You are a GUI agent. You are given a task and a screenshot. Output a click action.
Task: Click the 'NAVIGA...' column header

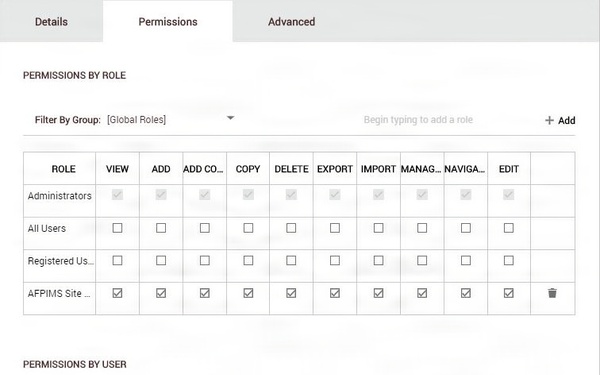coord(465,169)
